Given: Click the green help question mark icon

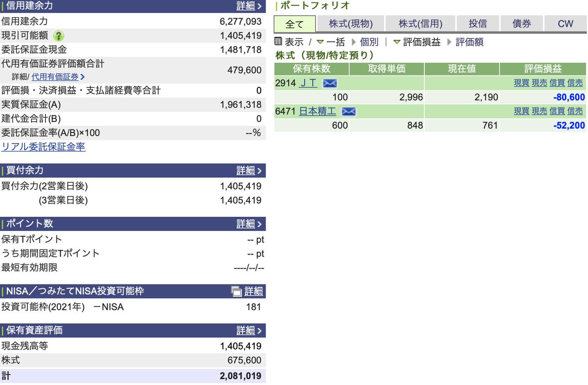Looking at the screenshot, I should [59, 36].
